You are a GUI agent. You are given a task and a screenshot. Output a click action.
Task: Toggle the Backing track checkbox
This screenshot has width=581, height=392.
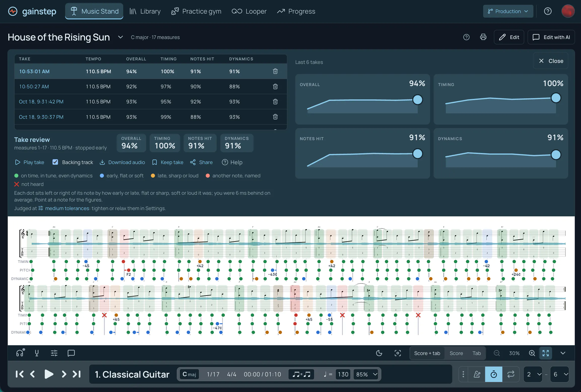[x=55, y=162]
